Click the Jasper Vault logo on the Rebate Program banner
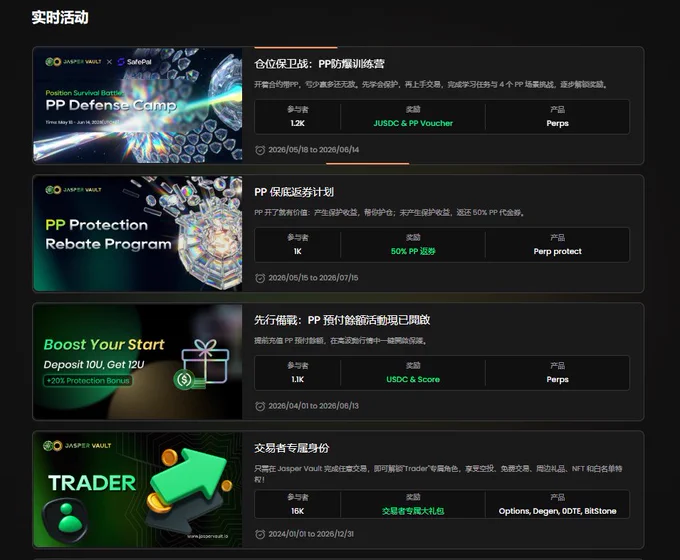Screen dimensions: 680x560 tap(73, 190)
